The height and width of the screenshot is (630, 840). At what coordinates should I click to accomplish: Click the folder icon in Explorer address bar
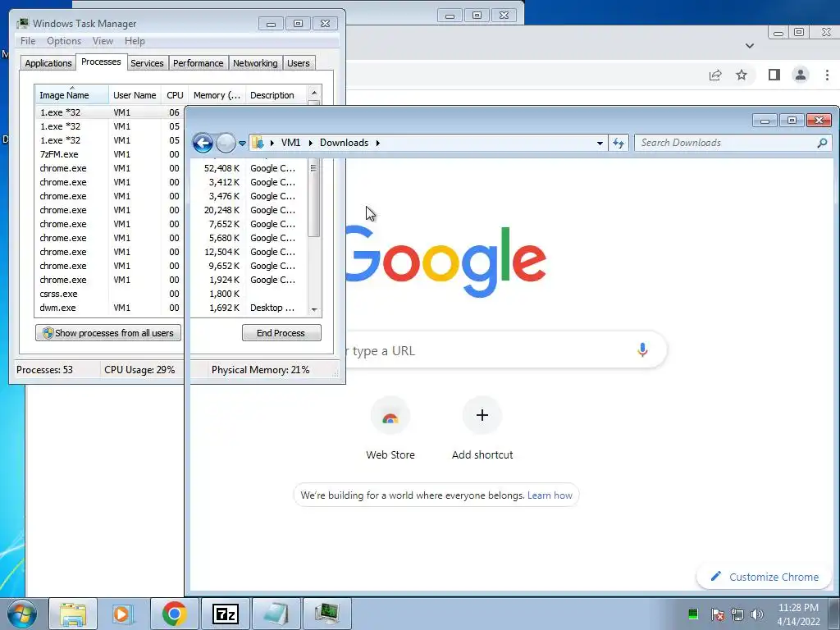click(x=258, y=143)
